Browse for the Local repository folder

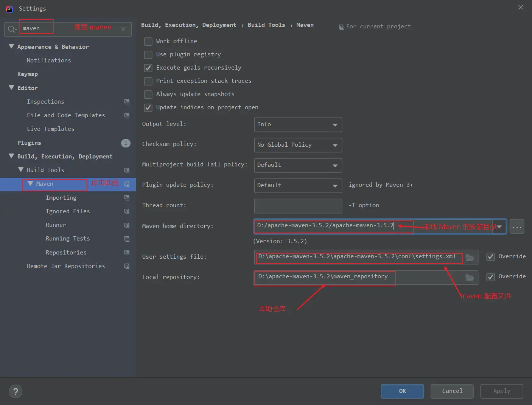(x=470, y=278)
